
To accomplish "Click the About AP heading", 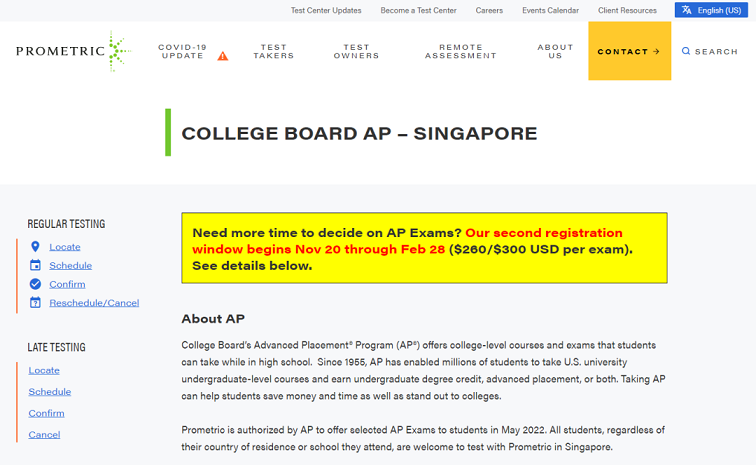I will (213, 319).
